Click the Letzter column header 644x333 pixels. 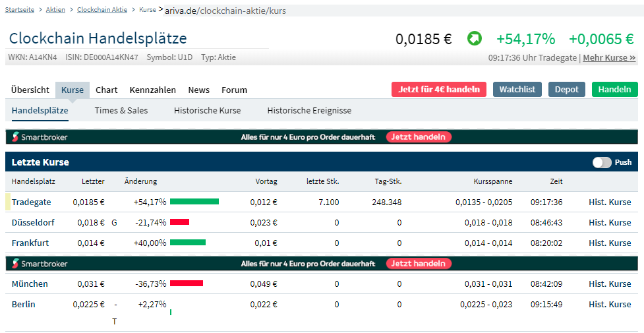tap(93, 181)
